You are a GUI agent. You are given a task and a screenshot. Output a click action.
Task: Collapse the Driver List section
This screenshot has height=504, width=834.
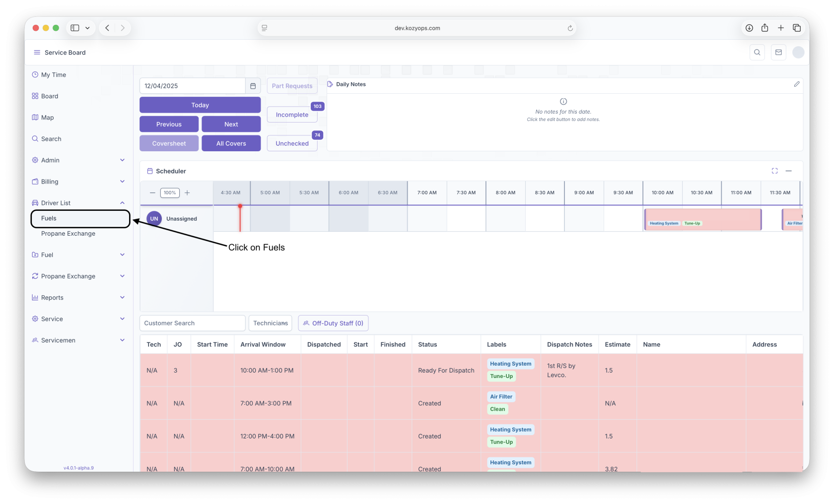click(x=122, y=203)
